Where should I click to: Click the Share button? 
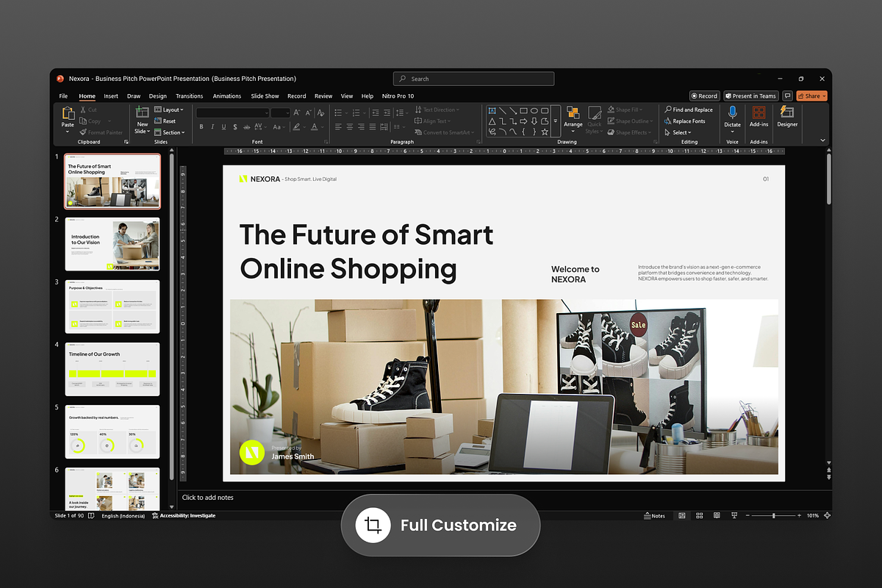click(811, 96)
